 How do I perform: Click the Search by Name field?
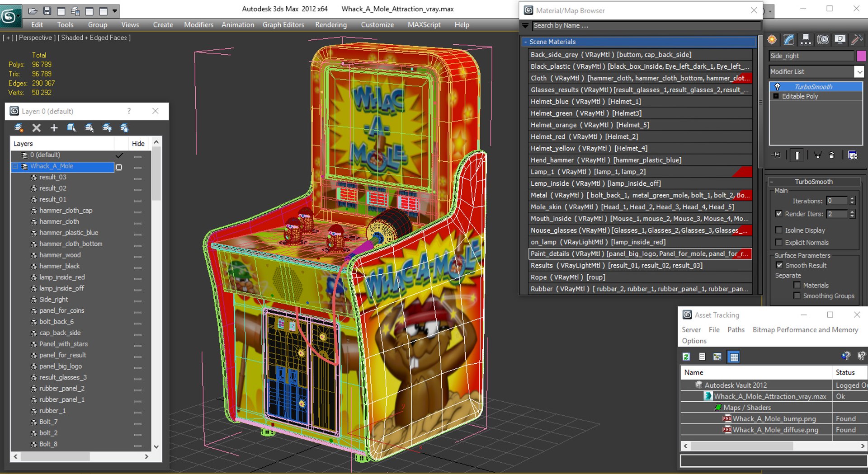646,26
